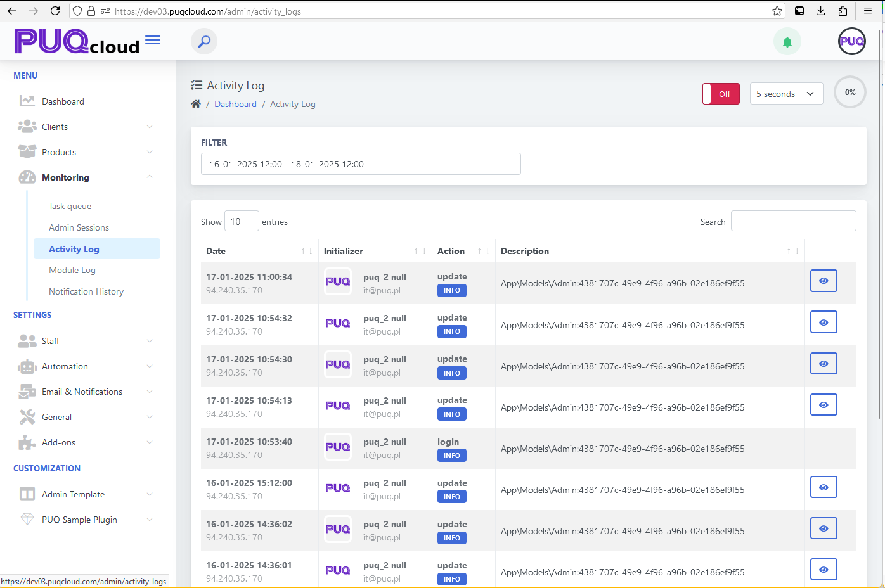Expand the Admin Template menu chevron
The image size is (885, 588).
click(150, 494)
